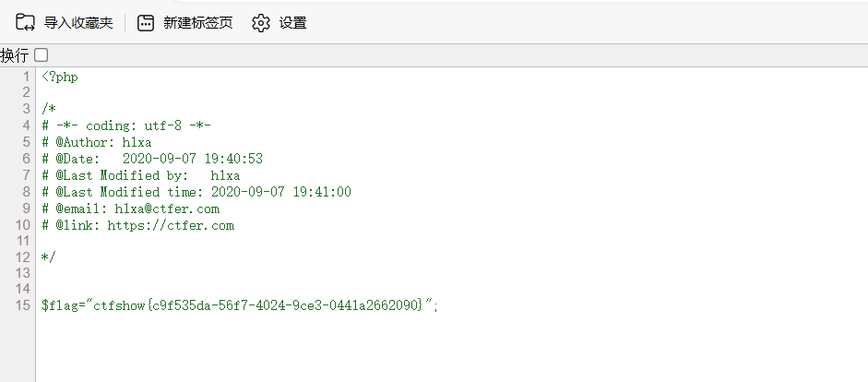Select the 导入收藏夹 bookmark label
The height and width of the screenshot is (382, 868).
(x=78, y=23)
